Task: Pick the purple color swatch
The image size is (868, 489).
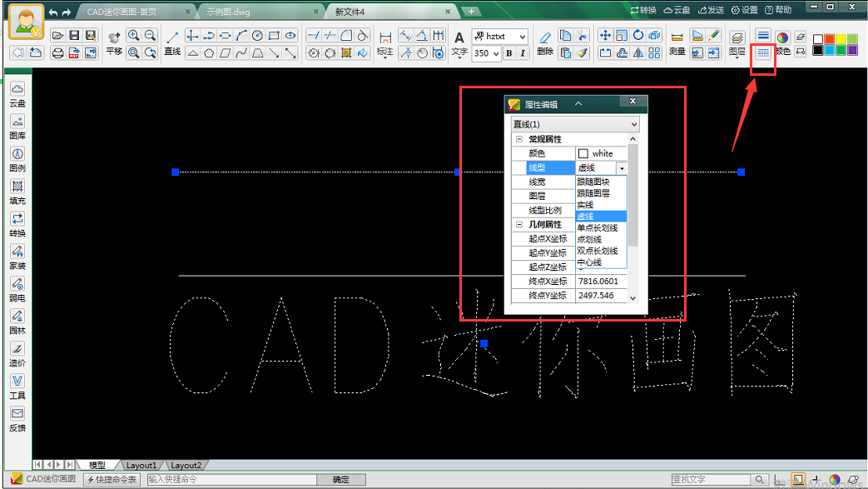Action: [852, 50]
